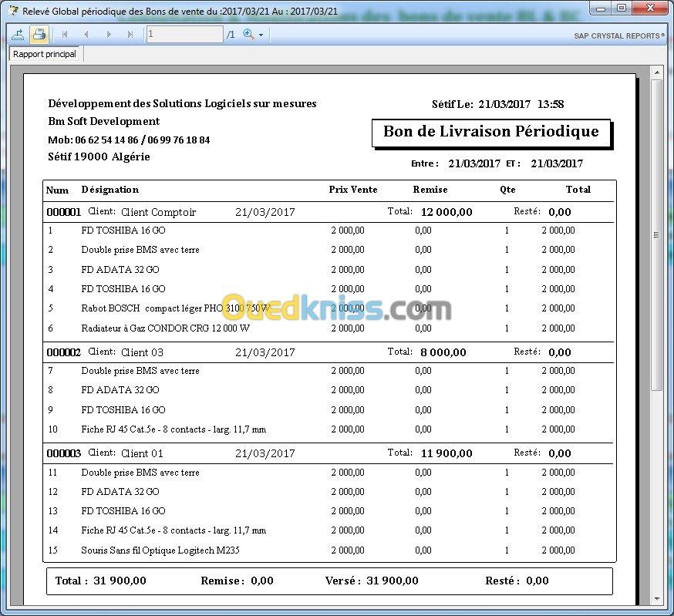Click the page number input field
Screen dimensions: 674x616
185,35
